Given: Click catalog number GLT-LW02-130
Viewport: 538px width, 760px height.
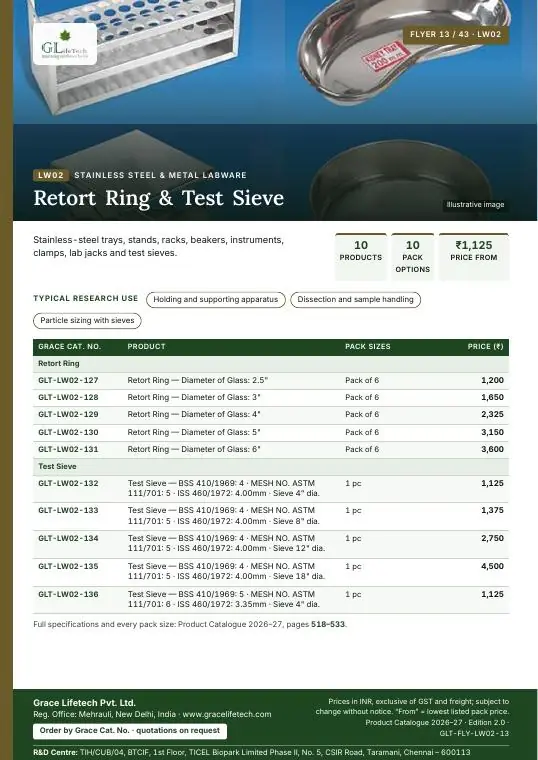Looking at the screenshot, I should [x=68, y=432].
